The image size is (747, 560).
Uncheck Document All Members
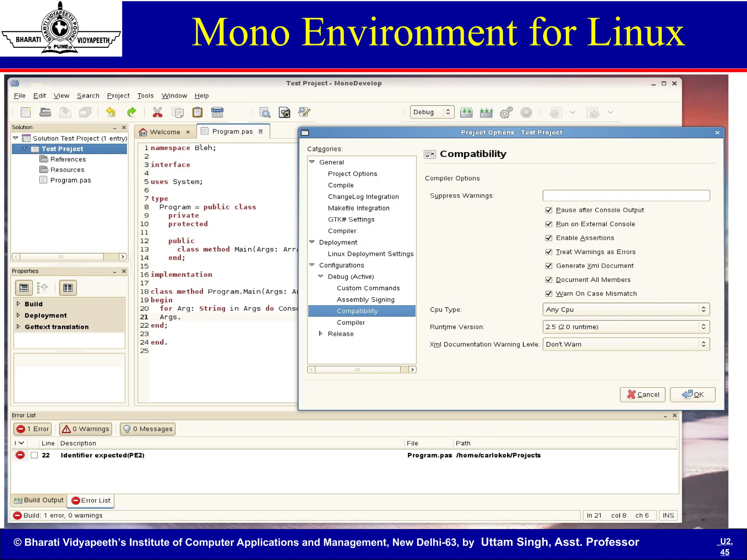549,280
